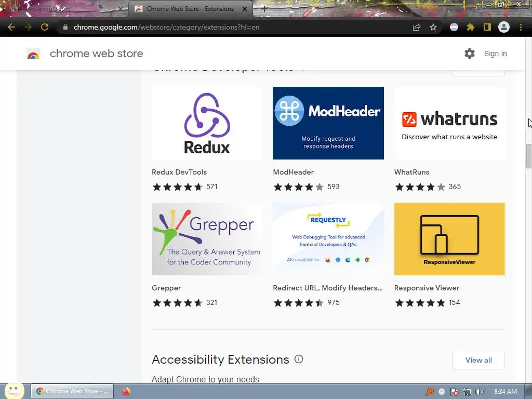This screenshot has width=532, height=399.
Task: Click the magnifier tray icon
Action: click(430, 392)
